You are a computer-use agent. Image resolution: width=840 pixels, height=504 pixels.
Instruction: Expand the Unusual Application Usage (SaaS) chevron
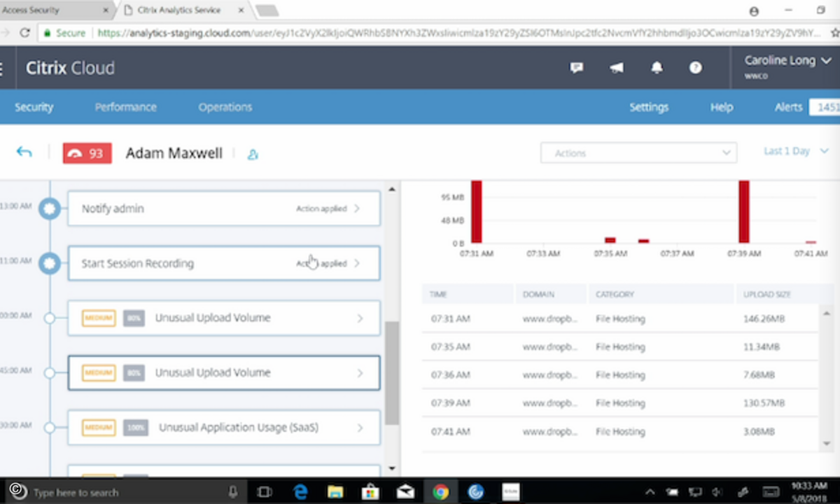[x=360, y=428]
